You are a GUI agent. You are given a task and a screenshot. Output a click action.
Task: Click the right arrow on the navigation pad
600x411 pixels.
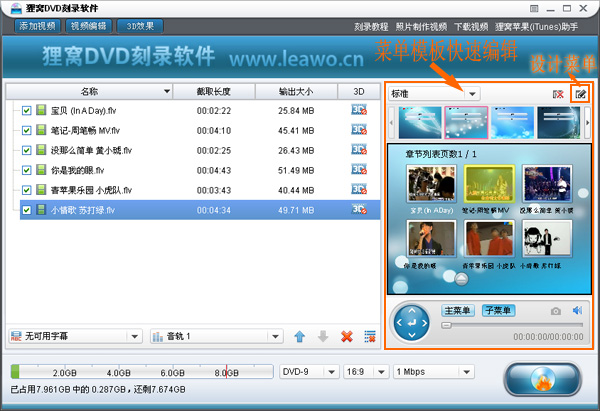click(x=425, y=323)
